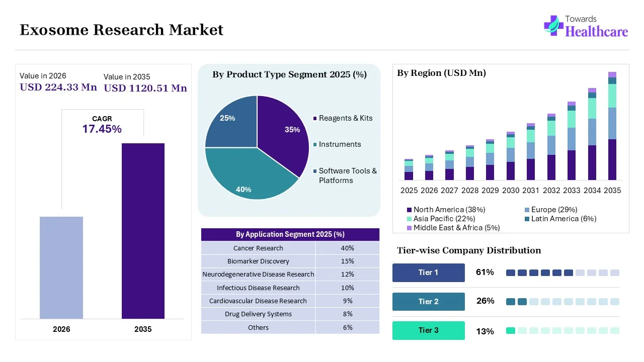Click the 13% Tier 3 percentage
Viewport: 644px width, 362px height.
coord(485,331)
